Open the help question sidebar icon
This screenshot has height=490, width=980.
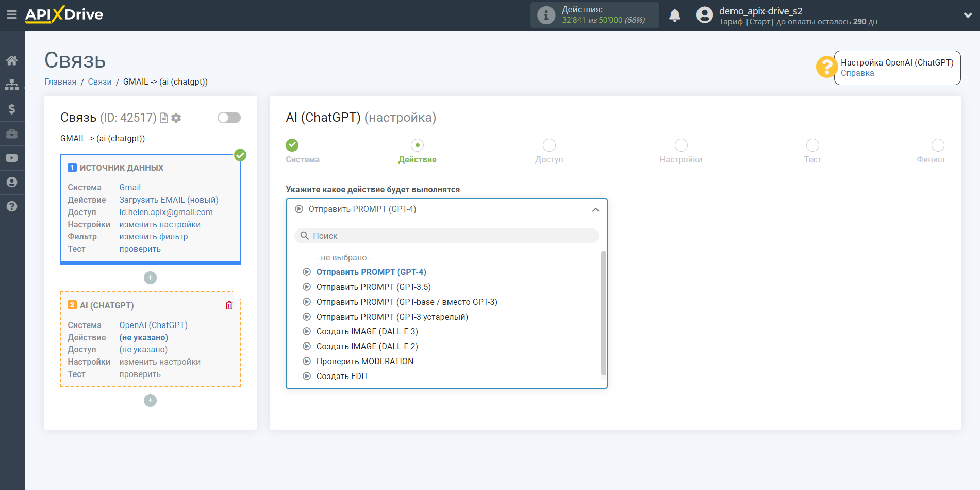12,206
